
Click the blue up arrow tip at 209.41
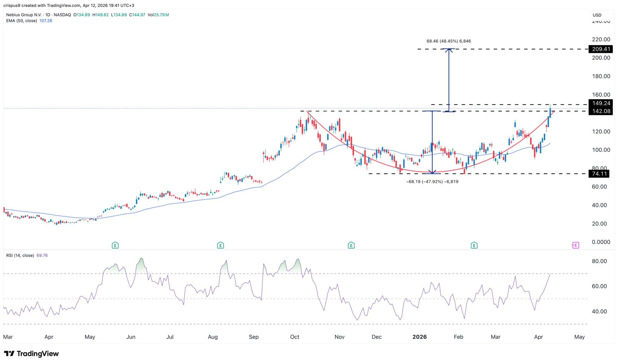449,49
